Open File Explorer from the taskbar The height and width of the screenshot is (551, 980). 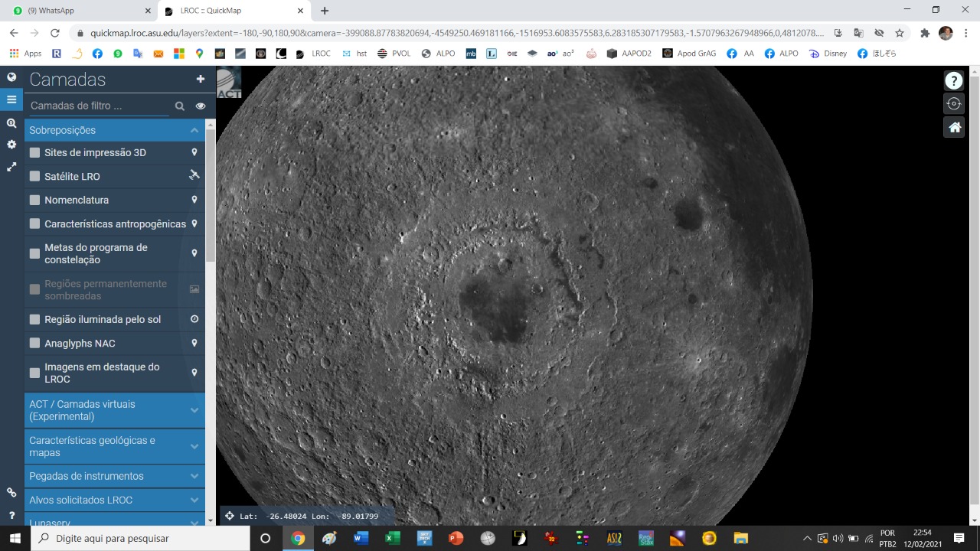pos(740,538)
